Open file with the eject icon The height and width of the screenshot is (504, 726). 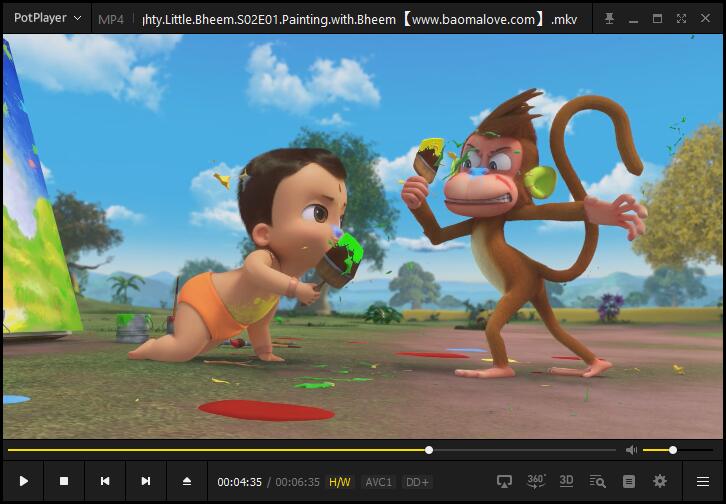[x=187, y=481]
